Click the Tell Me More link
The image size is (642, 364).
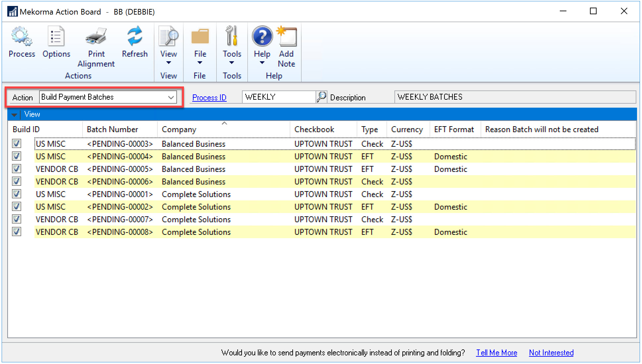[496, 353]
